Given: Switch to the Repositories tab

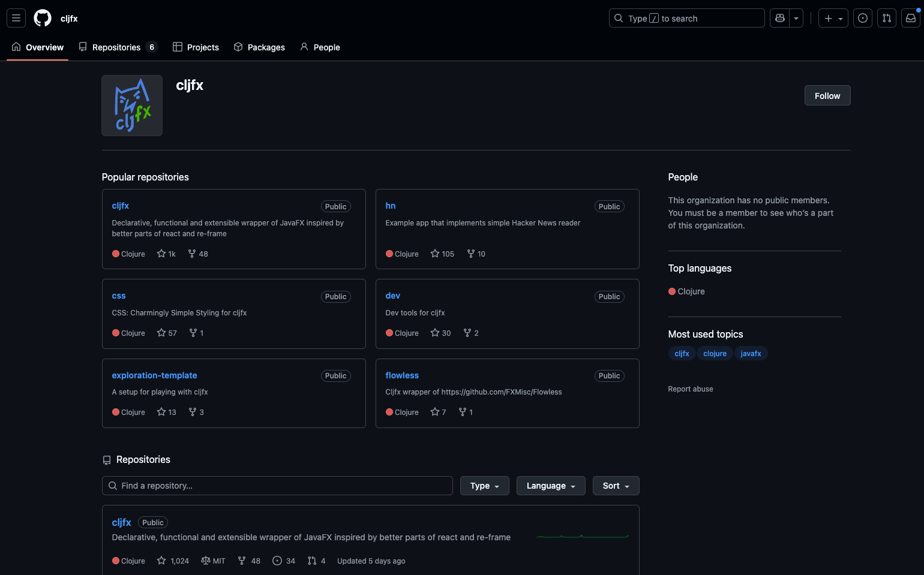Looking at the screenshot, I should 118,47.
